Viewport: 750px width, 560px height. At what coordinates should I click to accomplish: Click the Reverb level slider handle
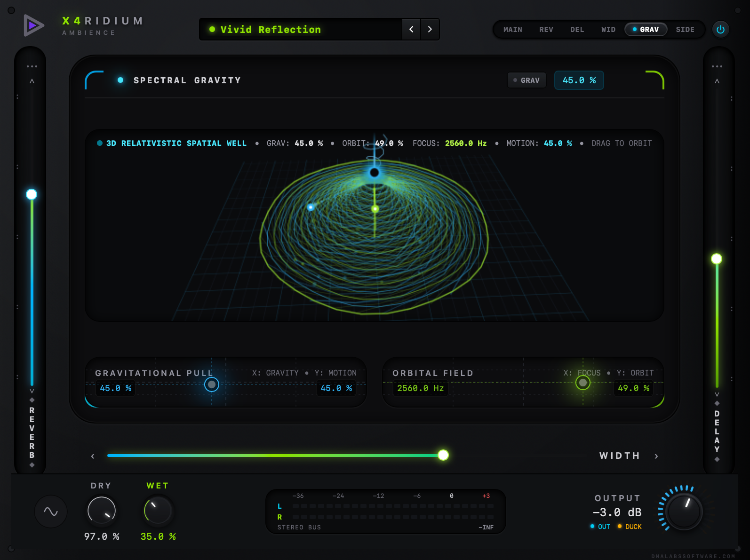(32, 194)
